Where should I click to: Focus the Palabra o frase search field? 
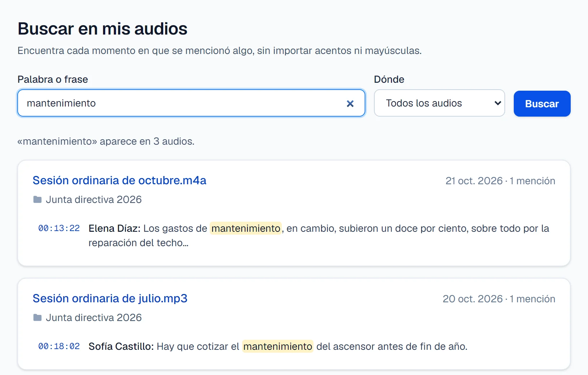click(191, 103)
